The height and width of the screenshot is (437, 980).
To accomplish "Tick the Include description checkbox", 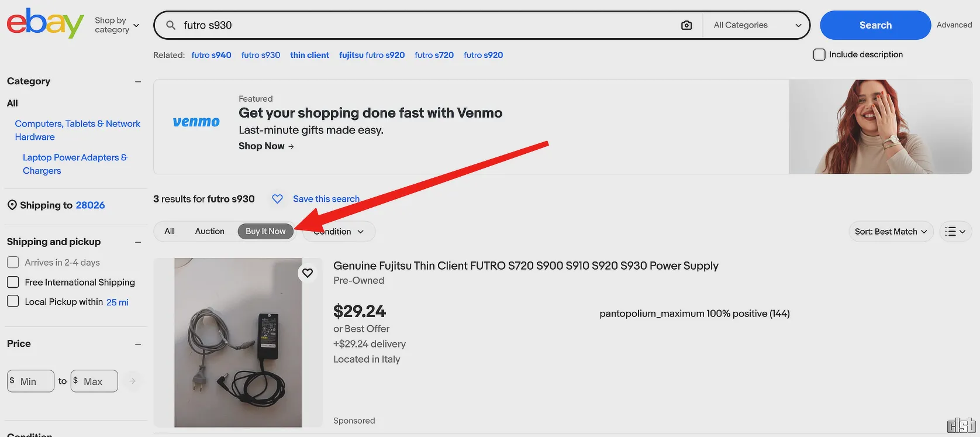I will tap(819, 54).
